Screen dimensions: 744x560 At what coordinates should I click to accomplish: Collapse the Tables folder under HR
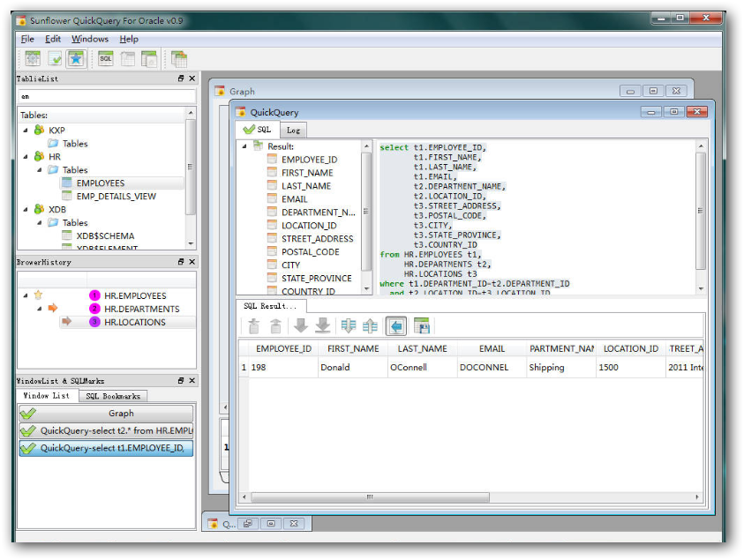click(40, 169)
